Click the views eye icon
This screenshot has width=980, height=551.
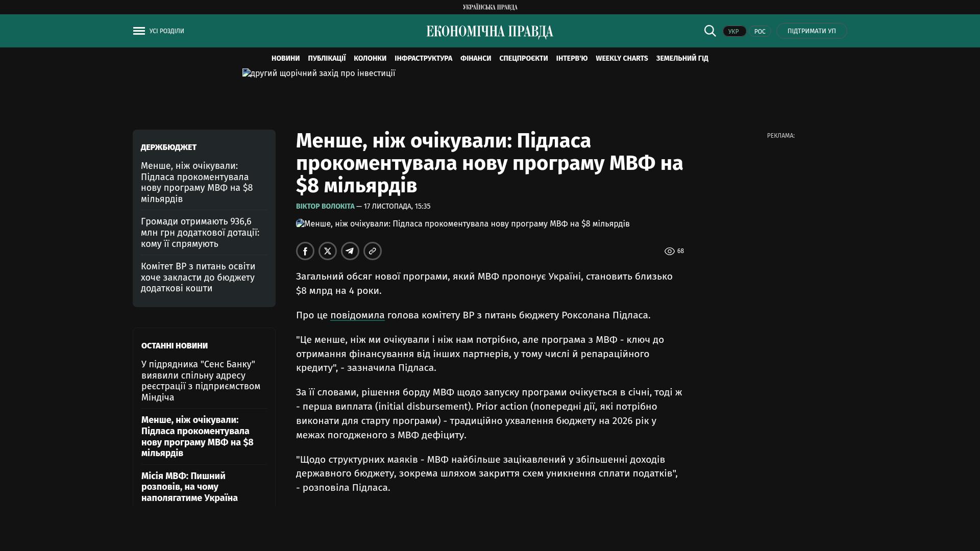point(670,251)
